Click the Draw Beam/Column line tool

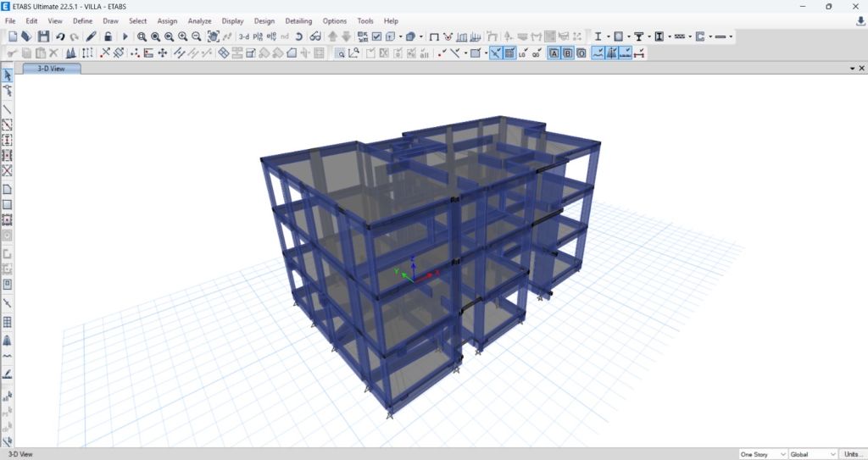[x=8, y=109]
